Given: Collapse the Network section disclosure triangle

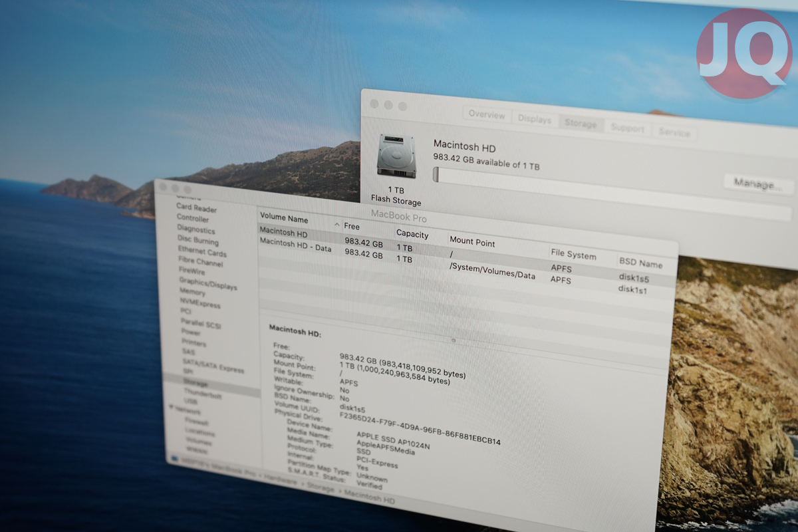Looking at the screenshot, I should coord(170,407).
